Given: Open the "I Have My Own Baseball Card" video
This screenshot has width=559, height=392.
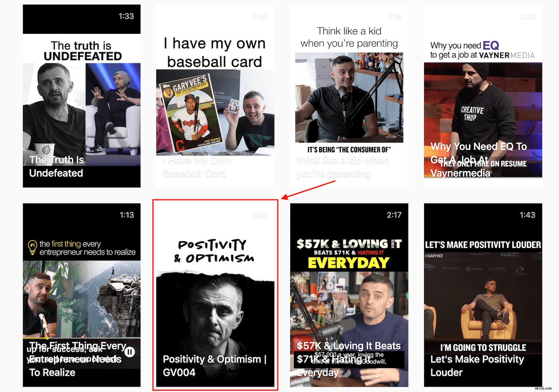Looking at the screenshot, I should pyautogui.click(x=215, y=96).
